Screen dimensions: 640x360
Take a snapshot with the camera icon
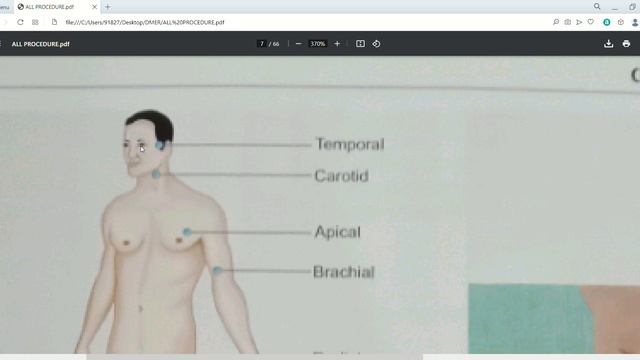[567, 22]
